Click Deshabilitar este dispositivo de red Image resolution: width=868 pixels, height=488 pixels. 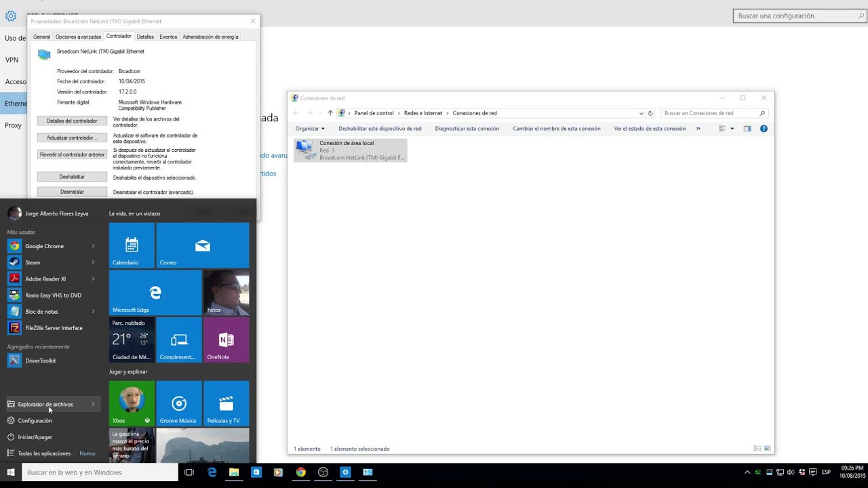pyautogui.click(x=380, y=129)
